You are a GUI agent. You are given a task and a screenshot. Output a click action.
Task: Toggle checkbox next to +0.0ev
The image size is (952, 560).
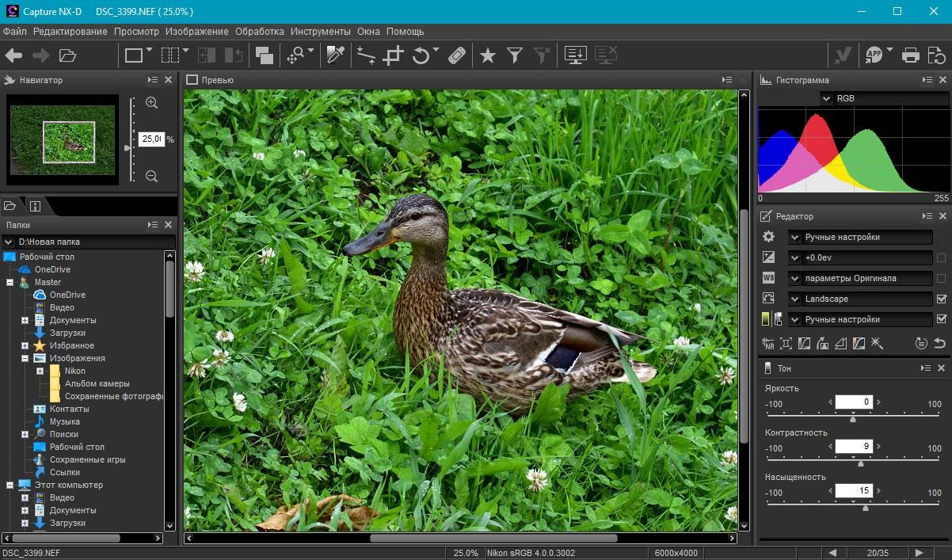click(941, 257)
